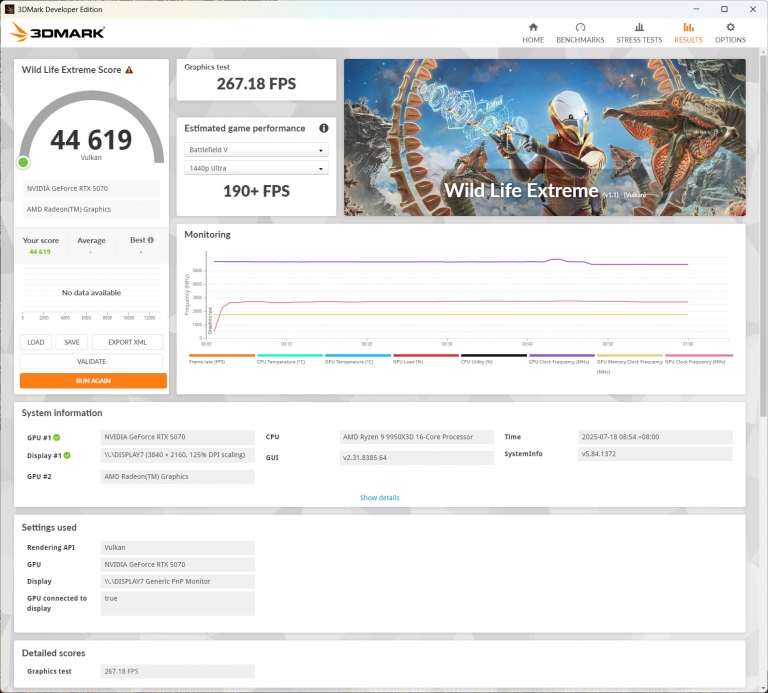Click NVIDIA GeForce RTX 5070 under the score

[x=91, y=189]
